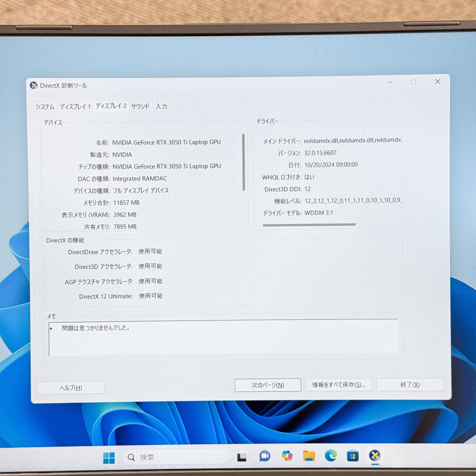Viewport: 476px width, 476px height.
Task: Click the DirectX diagnostic taskbar icon
Action: point(375,456)
